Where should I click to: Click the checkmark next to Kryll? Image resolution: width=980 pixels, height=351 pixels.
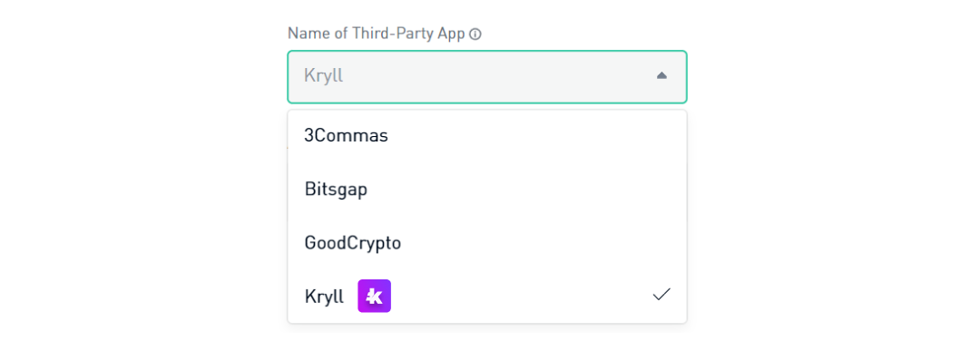point(661,295)
